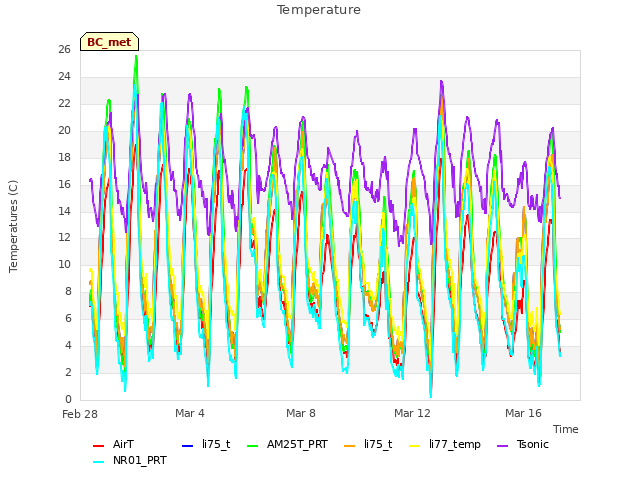The width and height of the screenshot is (640, 480).
Task: Click the 26 y-axis tick label
Action: point(64,49)
